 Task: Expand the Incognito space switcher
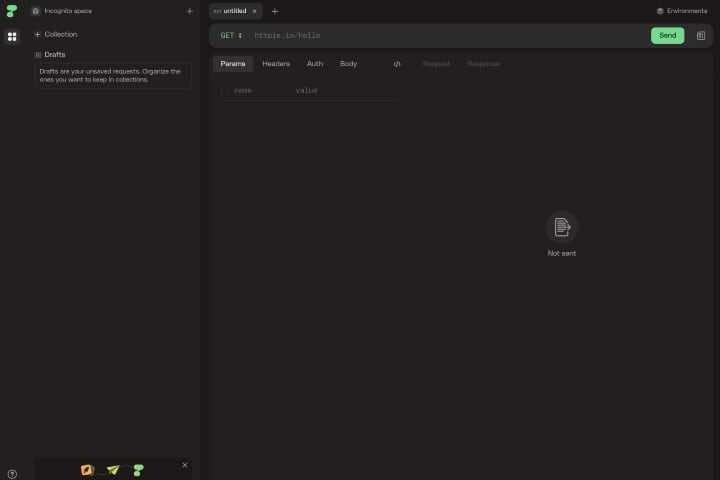tap(62, 11)
